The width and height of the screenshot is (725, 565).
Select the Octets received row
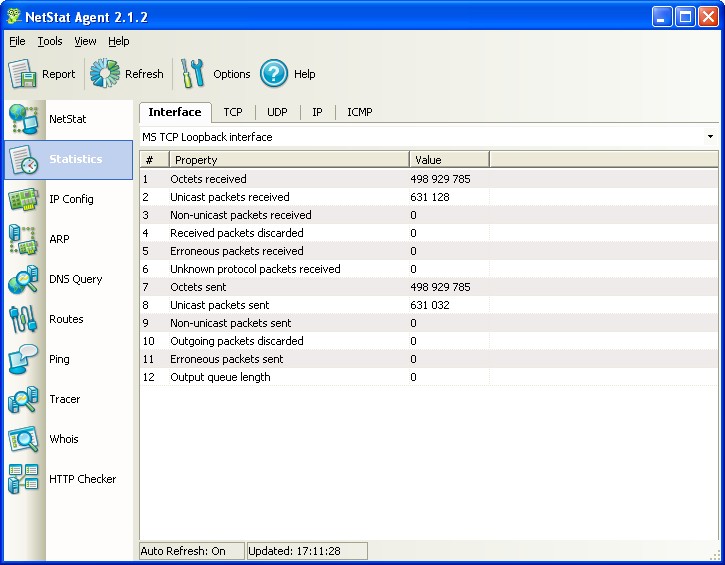pos(429,179)
